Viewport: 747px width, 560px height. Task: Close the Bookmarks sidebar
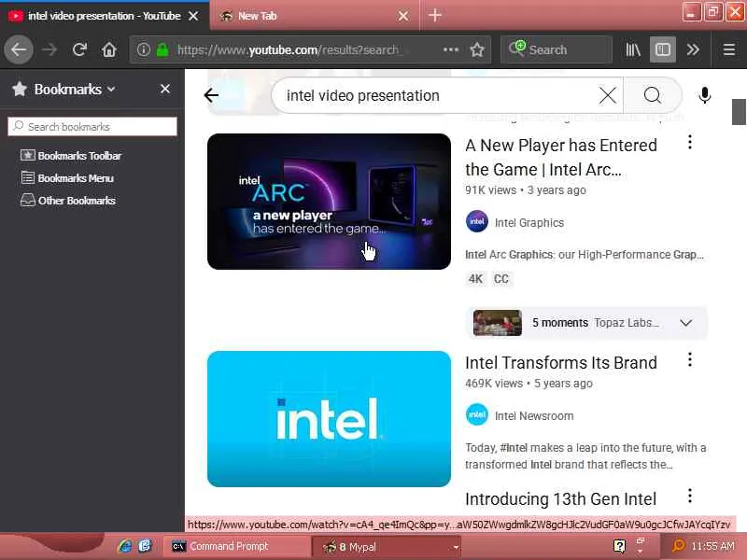[x=165, y=89]
